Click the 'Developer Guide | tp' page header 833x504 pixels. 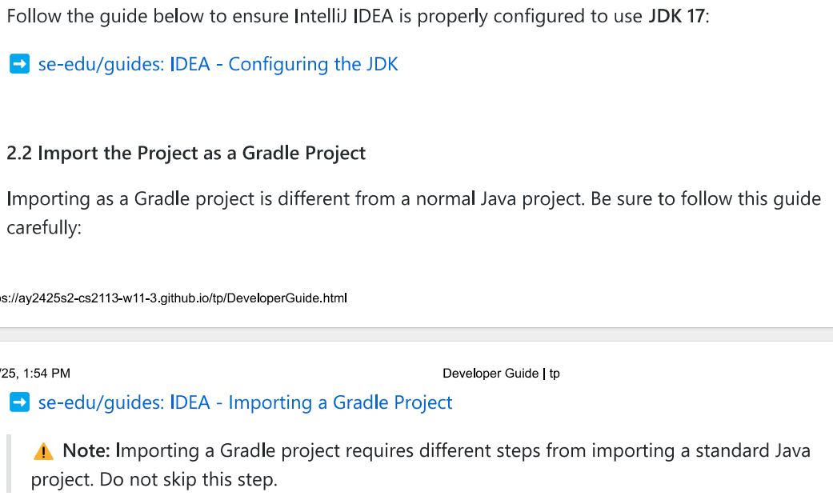point(501,374)
